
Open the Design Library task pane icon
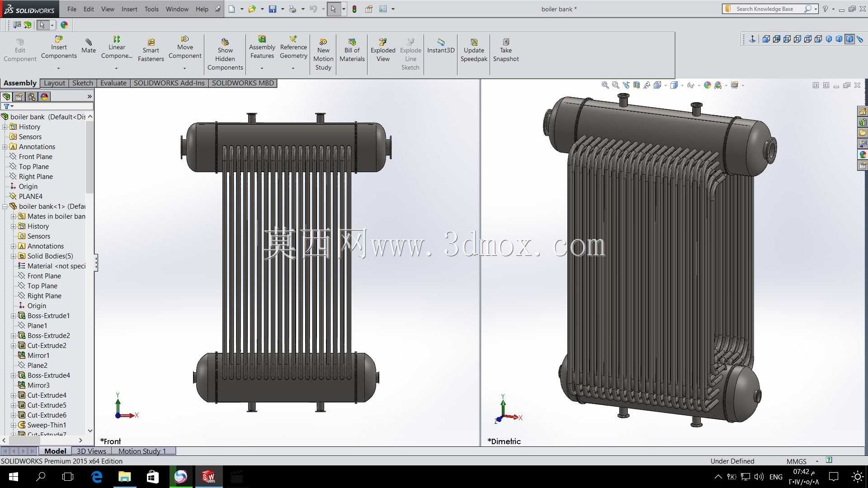(863, 122)
